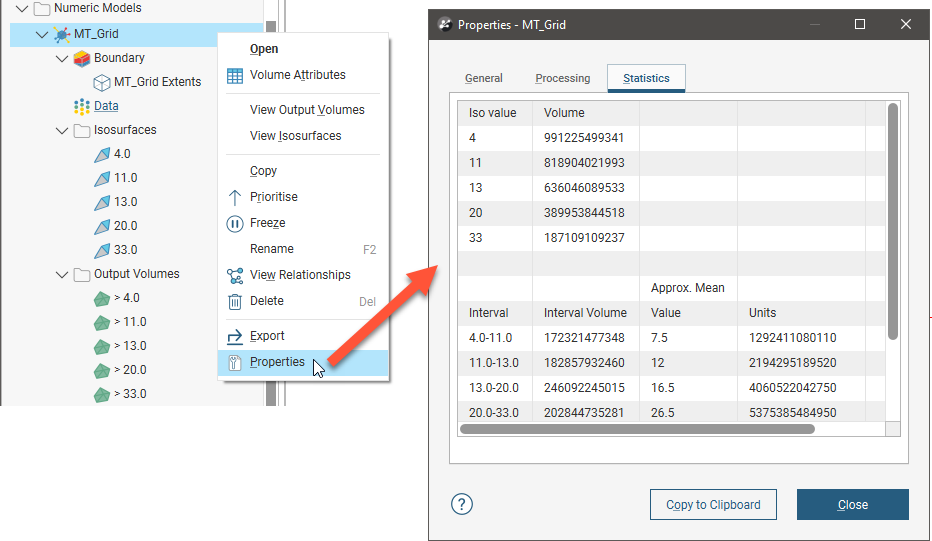Collapse the Output Volumes folder
The width and height of the screenshot is (932, 541).
tap(62, 274)
